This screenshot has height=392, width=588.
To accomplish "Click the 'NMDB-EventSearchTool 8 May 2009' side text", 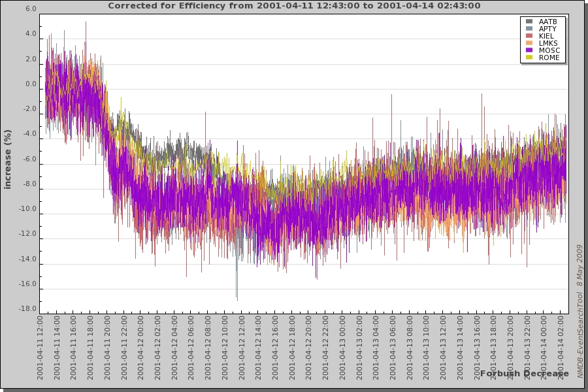I will pos(580,312).
